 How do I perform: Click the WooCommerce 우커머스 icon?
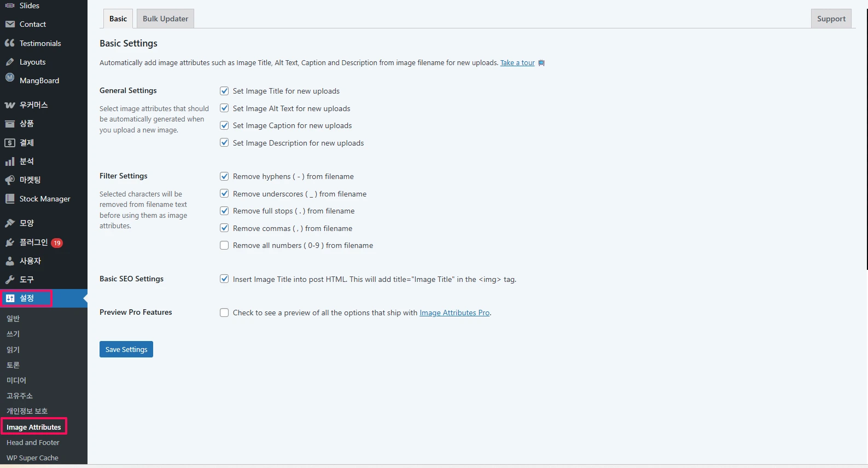[x=10, y=105]
